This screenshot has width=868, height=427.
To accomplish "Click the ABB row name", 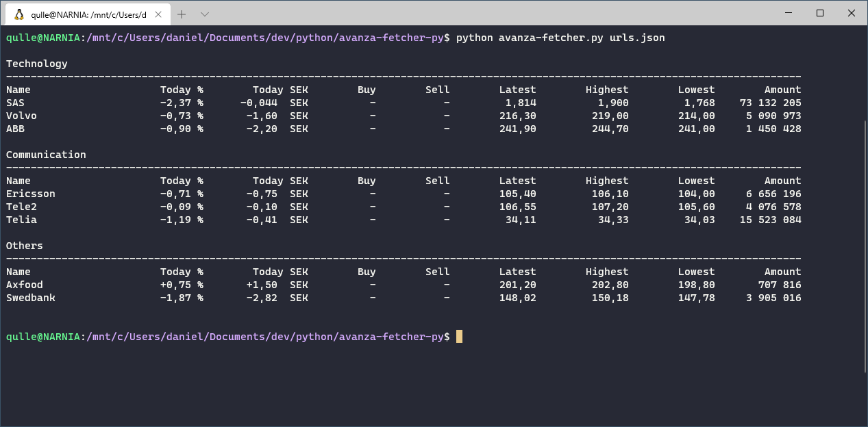I will coord(15,129).
